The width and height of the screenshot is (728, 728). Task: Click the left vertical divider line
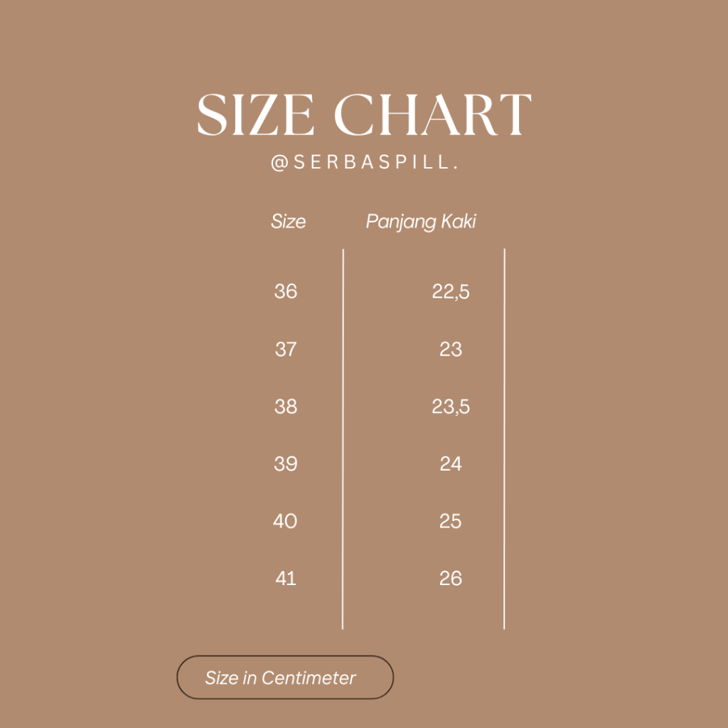343,439
